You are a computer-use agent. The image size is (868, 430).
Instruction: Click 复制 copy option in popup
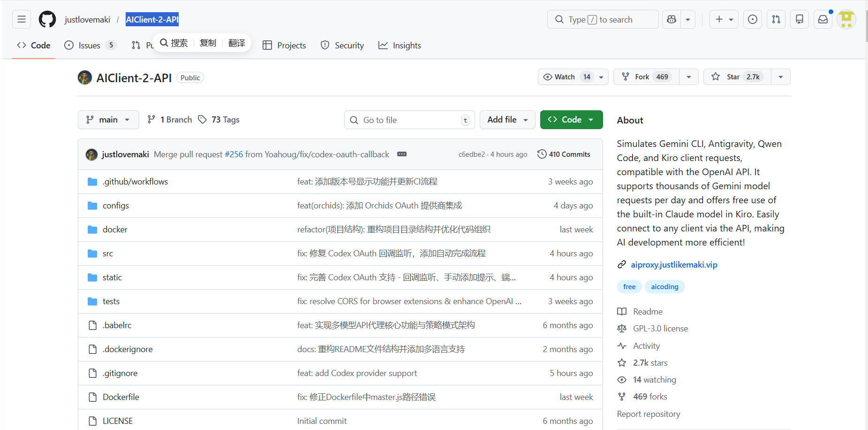click(208, 43)
